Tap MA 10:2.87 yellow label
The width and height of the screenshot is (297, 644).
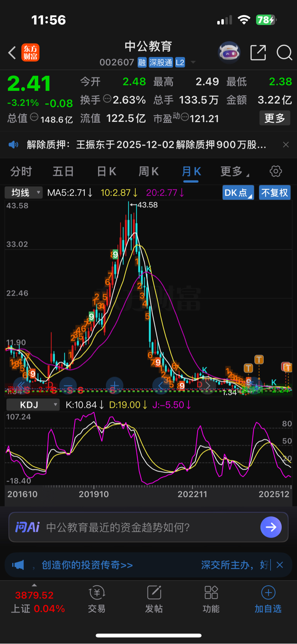pos(119,192)
